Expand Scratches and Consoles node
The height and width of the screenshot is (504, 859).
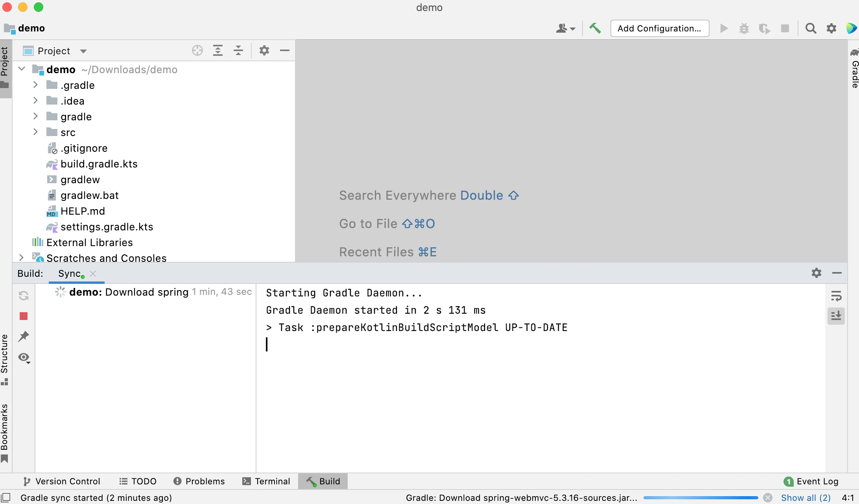point(22,258)
